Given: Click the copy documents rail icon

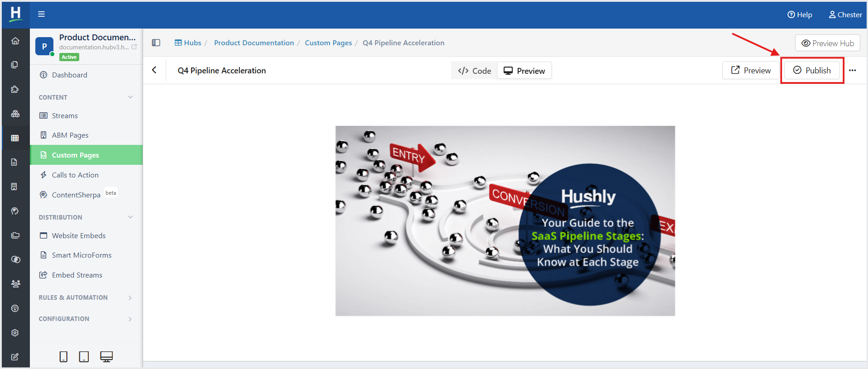Looking at the screenshot, I should pyautogui.click(x=15, y=65).
